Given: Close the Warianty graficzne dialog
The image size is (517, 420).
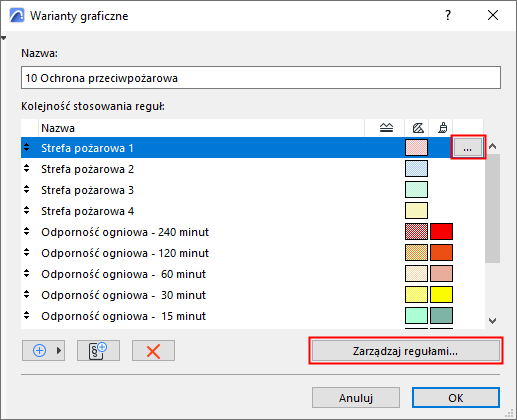Looking at the screenshot, I should click(493, 15).
